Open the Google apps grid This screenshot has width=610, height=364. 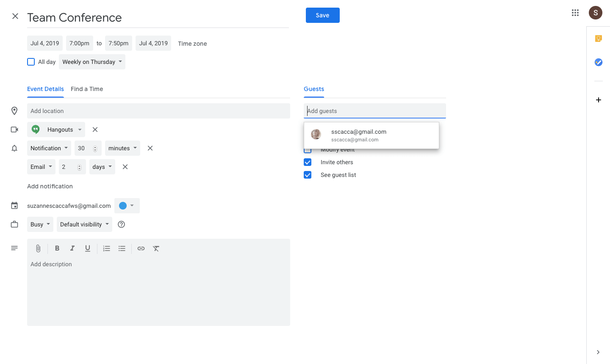(x=575, y=13)
